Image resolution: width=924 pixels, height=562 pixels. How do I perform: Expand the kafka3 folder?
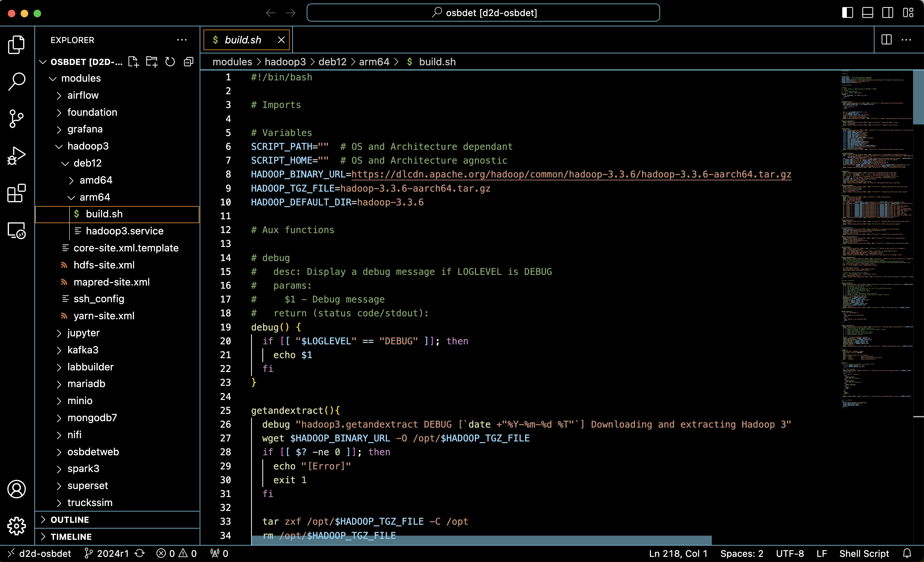[83, 350]
